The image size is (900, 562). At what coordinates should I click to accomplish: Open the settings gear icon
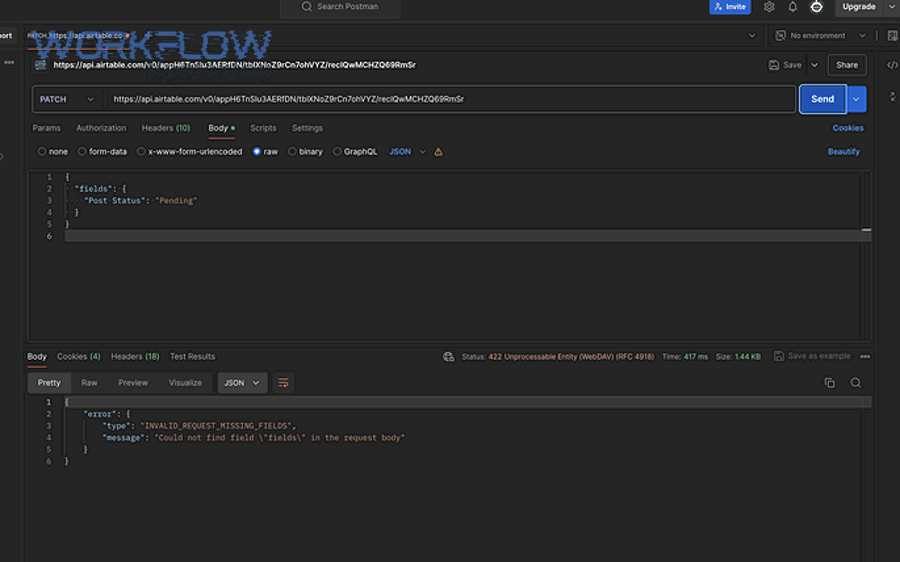769,7
